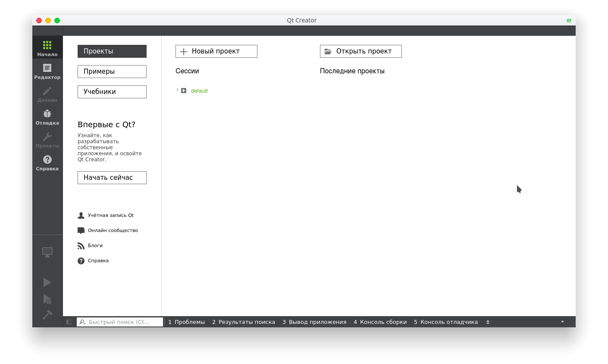This screenshot has height=364, width=608.
Task: Click the Run play button
Action: [47, 282]
